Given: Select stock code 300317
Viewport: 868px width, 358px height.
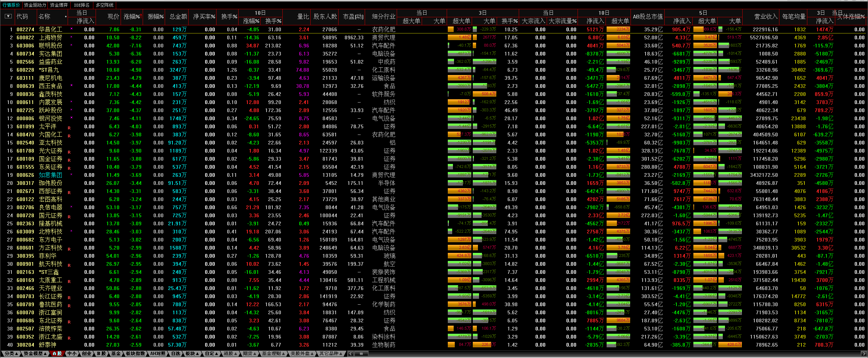Looking at the screenshot, I should [25, 183].
